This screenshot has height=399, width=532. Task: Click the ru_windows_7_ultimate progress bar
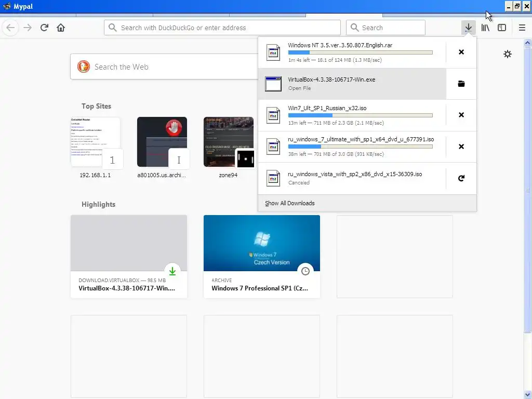[x=361, y=147]
